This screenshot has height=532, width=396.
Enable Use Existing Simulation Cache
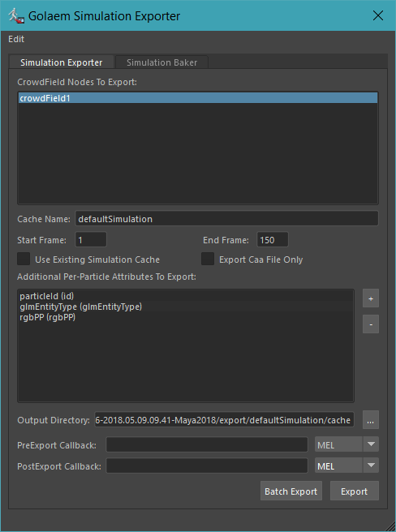(x=24, y=259)
